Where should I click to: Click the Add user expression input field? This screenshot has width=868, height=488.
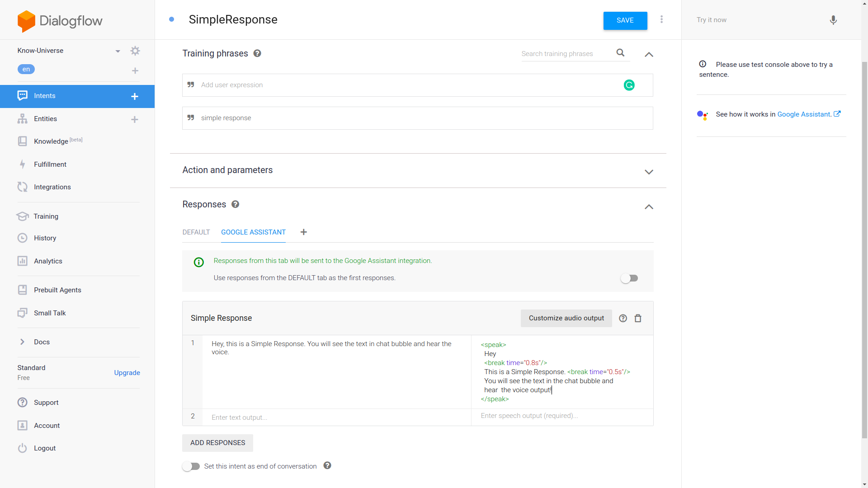click(x=407, y=85)
